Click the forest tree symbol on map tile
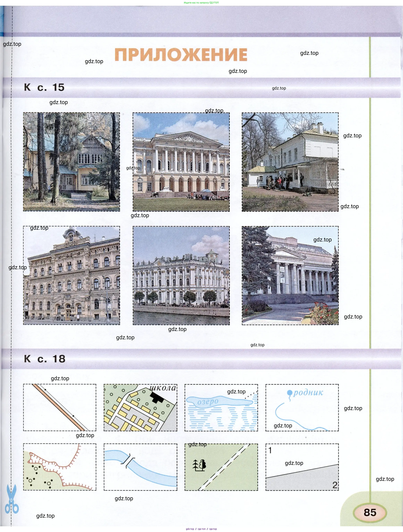Viewport: 403px width, 532px height. tap(199, 465)
